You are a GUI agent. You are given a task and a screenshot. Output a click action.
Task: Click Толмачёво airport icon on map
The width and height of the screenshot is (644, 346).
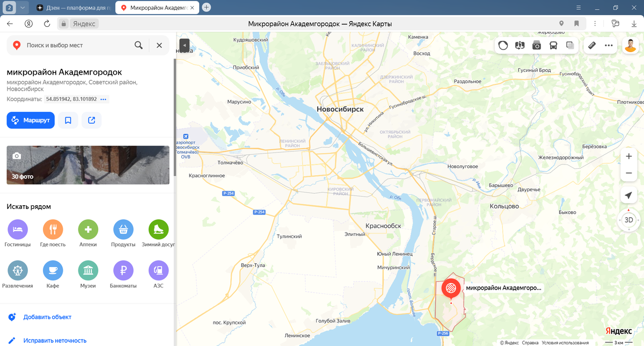(186, 136)
